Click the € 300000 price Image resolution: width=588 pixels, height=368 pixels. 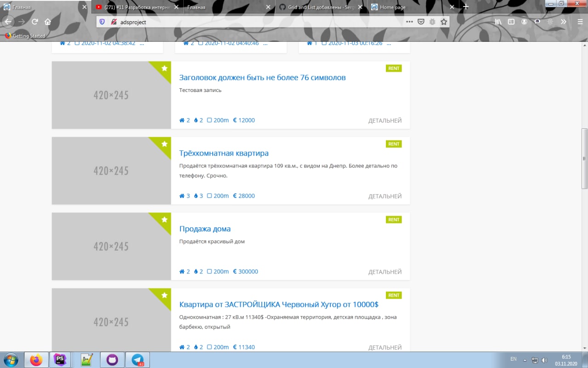(x=245, y=271)
